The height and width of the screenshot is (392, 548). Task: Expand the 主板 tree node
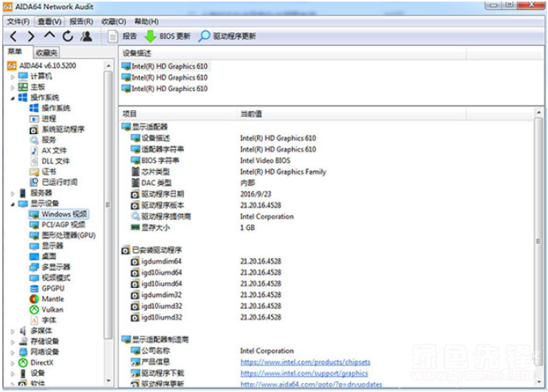[x=13, y=87]
